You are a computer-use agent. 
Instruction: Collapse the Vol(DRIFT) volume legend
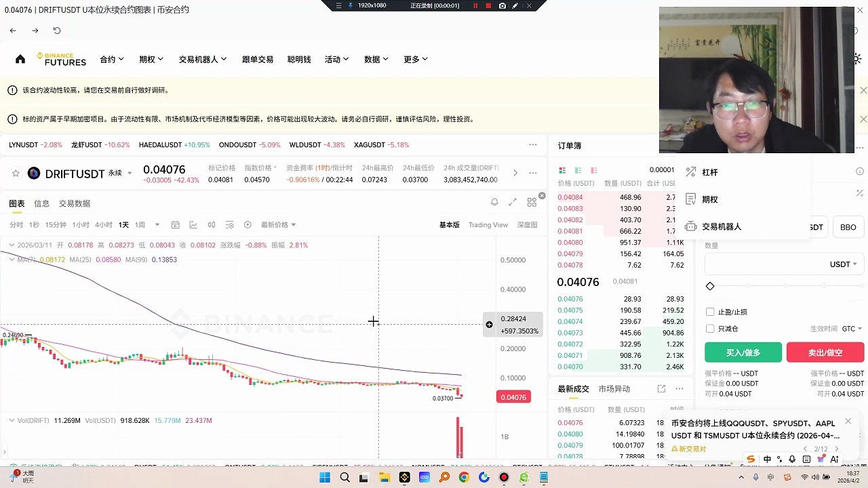click(11, 420)
